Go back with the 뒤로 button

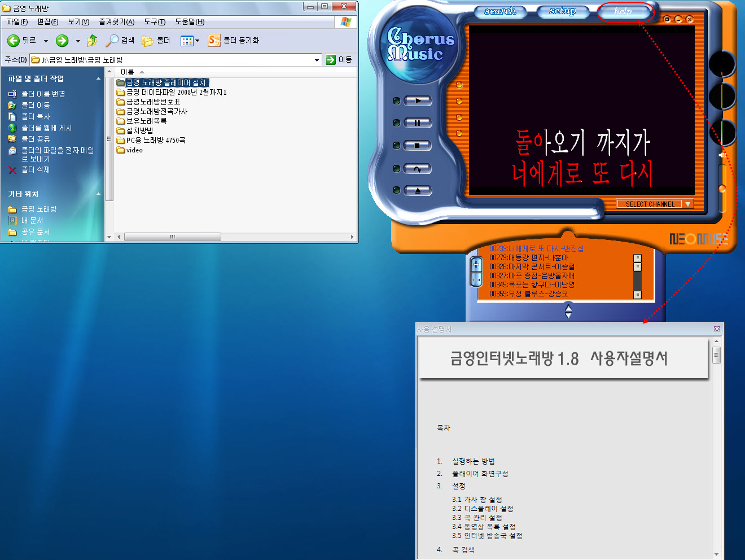coord(21,40)
